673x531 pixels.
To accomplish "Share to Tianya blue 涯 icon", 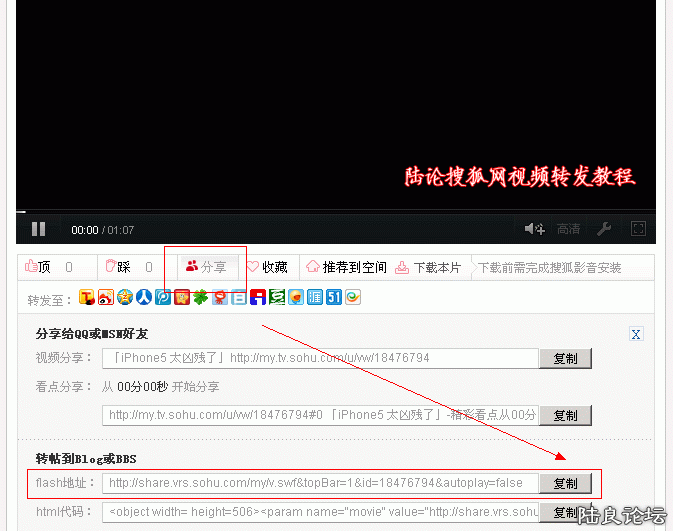I will [x=315, y=297].
